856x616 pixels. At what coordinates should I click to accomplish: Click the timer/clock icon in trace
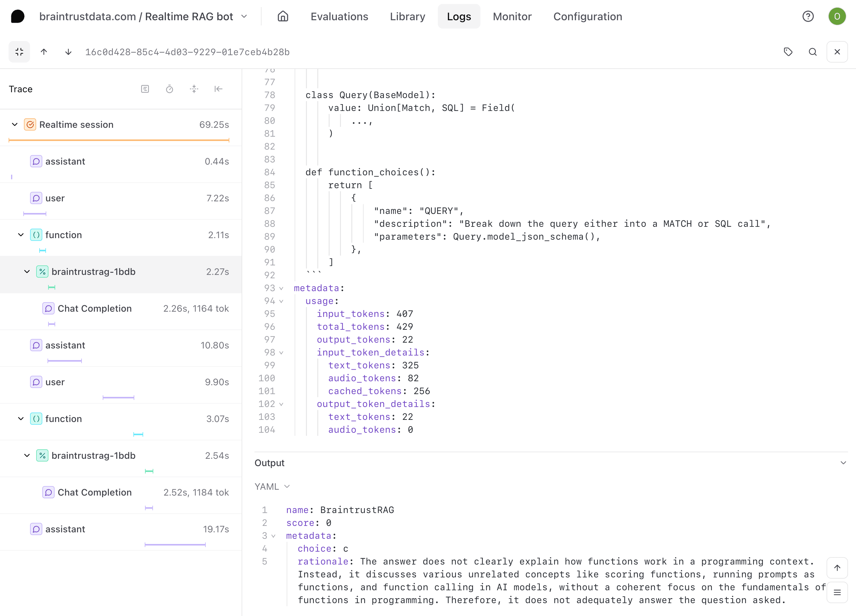(170, 88)
